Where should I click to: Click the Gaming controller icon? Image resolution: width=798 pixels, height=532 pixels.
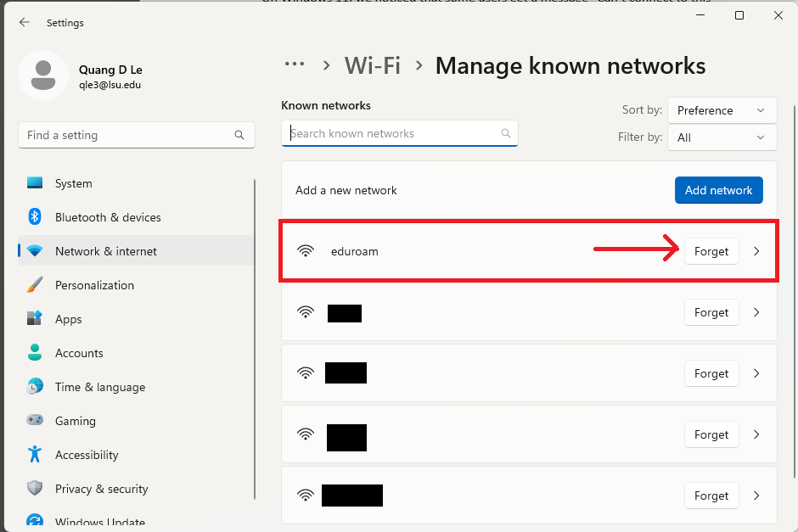pyautogui.click(x=34, y=421)
